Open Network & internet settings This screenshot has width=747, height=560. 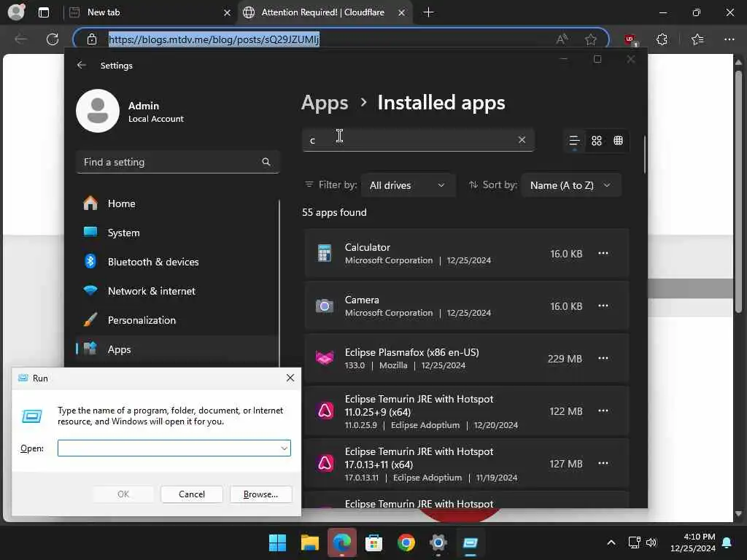[x=177, y=291]
